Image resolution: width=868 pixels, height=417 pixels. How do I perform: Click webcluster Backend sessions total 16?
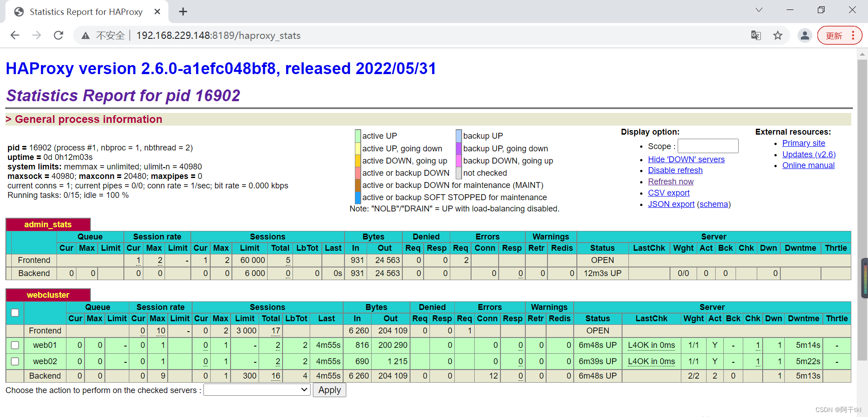(x=276, y=376)
